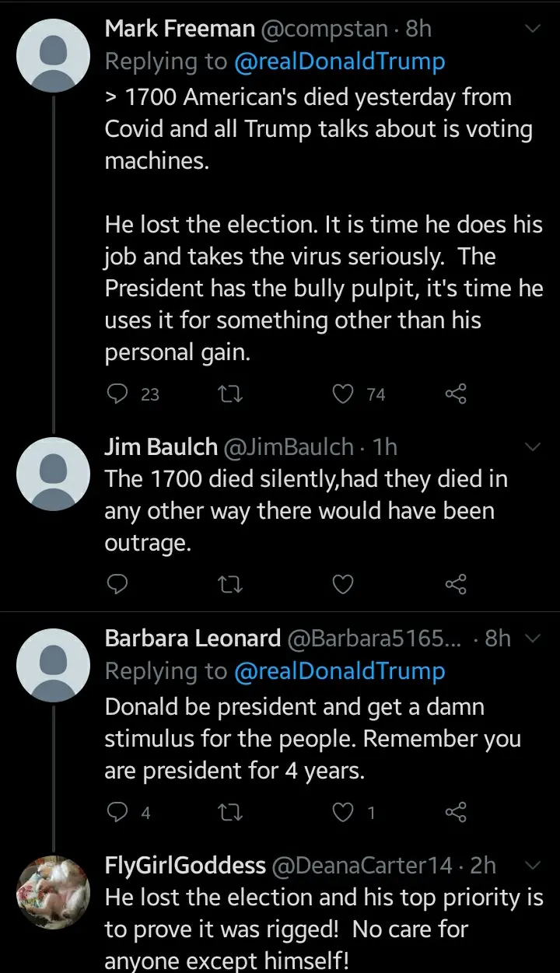Open Jim Baulch's profile name
The image size is (560, 973).
click(161, 447)
